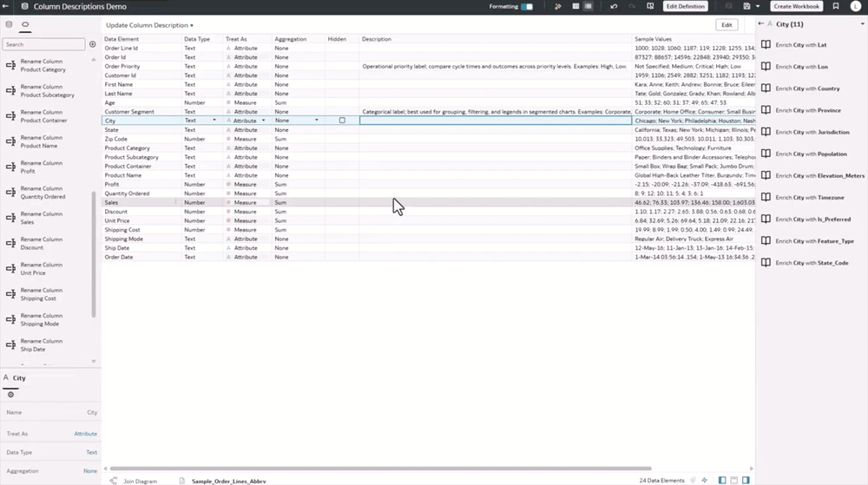Click the Edit button for the step
Viewport: 868px width, 485px height.
(x=727, y=25)
